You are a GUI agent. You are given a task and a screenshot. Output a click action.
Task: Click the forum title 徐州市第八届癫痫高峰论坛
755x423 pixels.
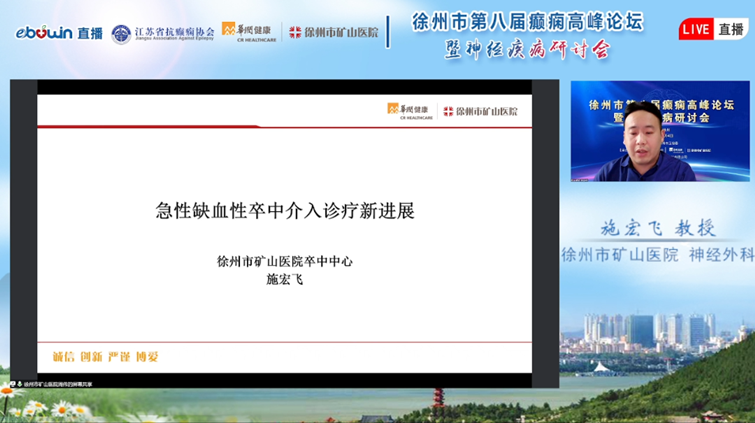click(529, 21)
